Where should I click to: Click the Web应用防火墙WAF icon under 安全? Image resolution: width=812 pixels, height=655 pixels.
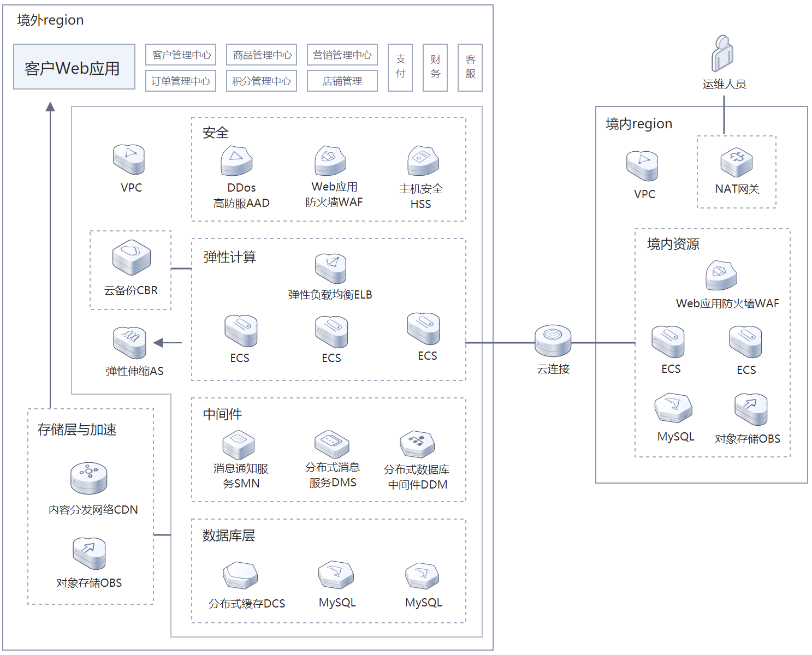pos(330,160)
